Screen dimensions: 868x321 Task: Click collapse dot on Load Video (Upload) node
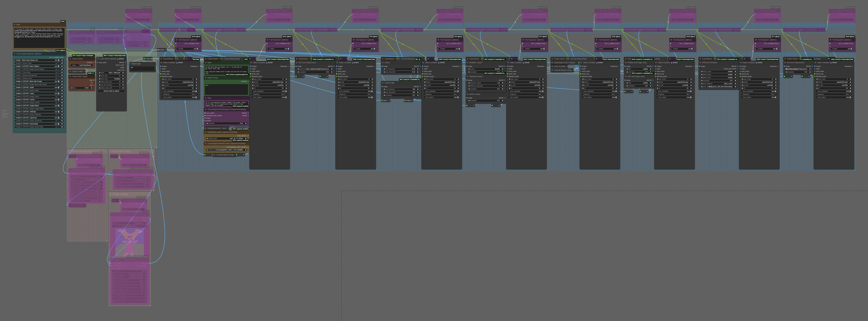[x=98, y=59]
